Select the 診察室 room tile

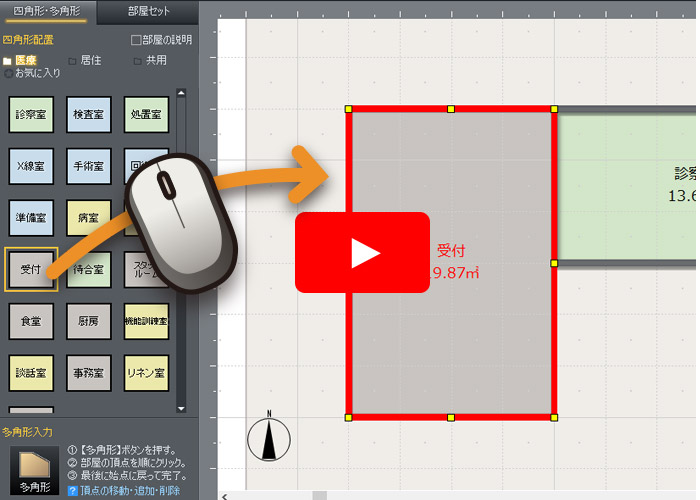click(30, 115)
